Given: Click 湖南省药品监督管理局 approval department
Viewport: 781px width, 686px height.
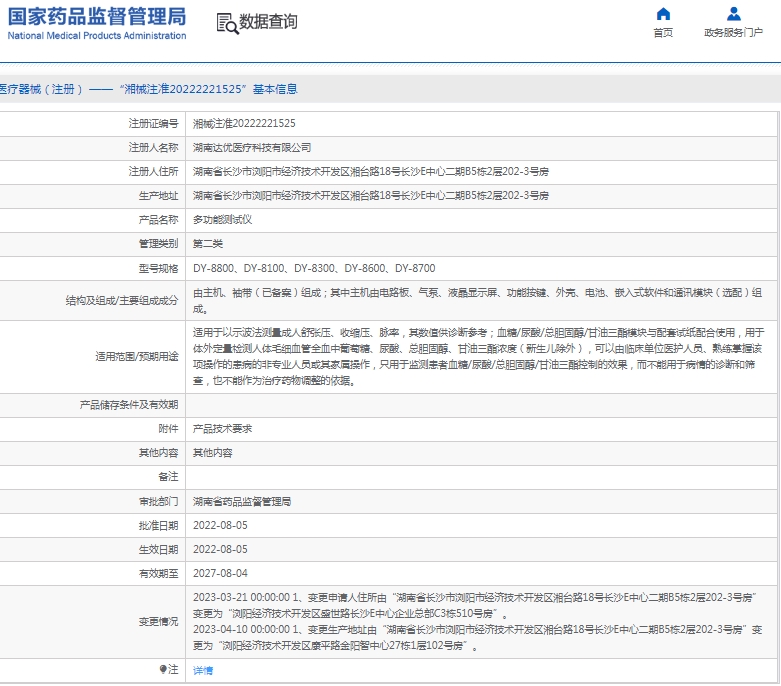Looking at the screenshot, I should pyautogui.click(x=242, y=501).
